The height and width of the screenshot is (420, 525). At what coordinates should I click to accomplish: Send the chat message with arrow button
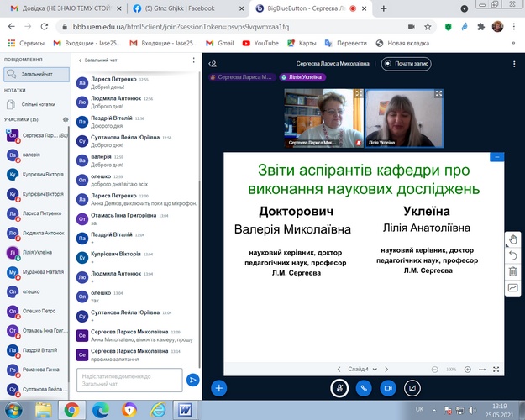click(192, 380)
